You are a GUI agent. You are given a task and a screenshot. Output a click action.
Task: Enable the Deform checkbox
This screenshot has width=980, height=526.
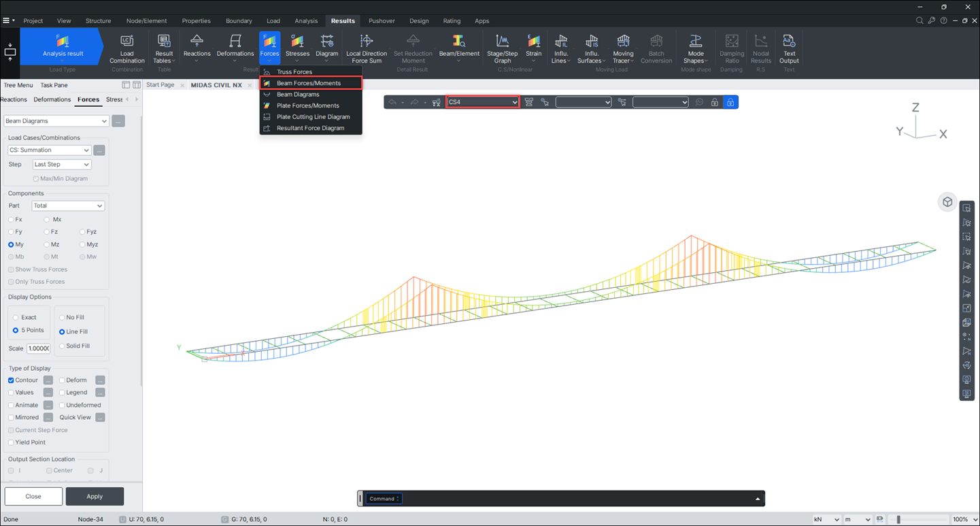tap(62, 380)
